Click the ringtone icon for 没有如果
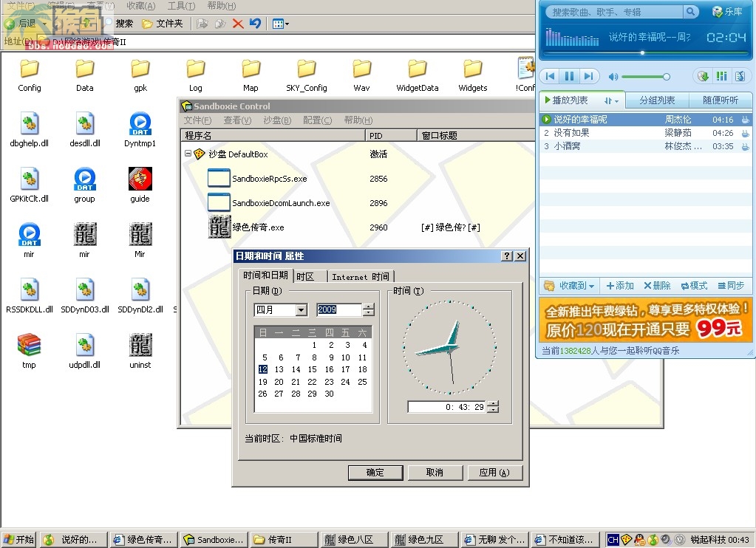Image resolution: width=756 pixels, height=548 pixels. (745, 133)
